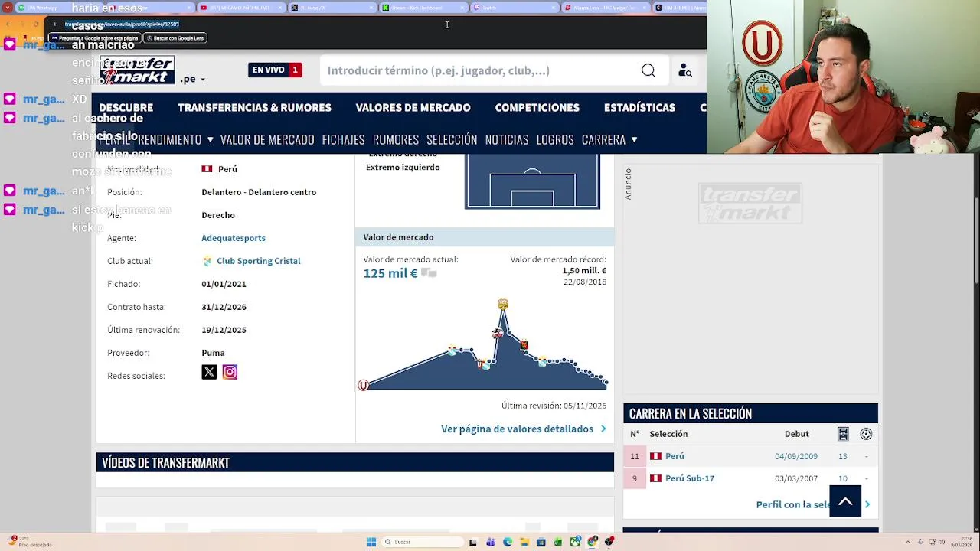
Task: Open the DESCUBRE menu
Action: pos(126,108)
